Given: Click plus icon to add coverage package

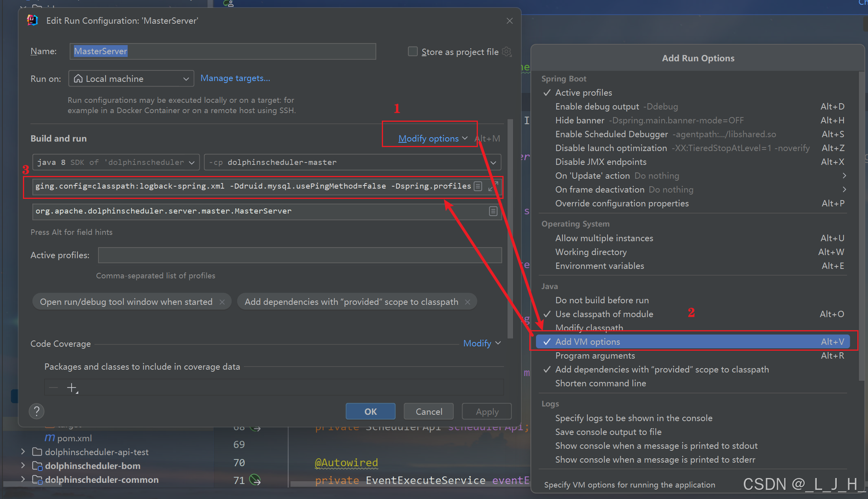Looking at the screenshot, I should [x=72, y=388].
